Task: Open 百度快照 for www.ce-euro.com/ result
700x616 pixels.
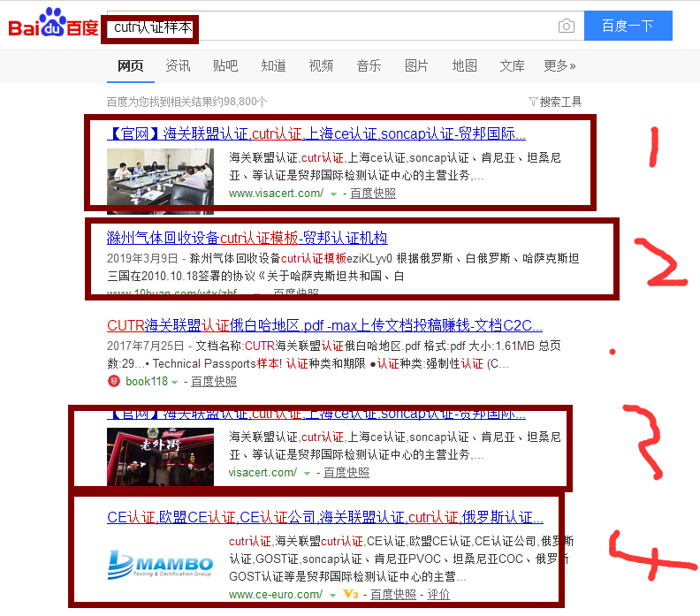Action: pos(393,595)
